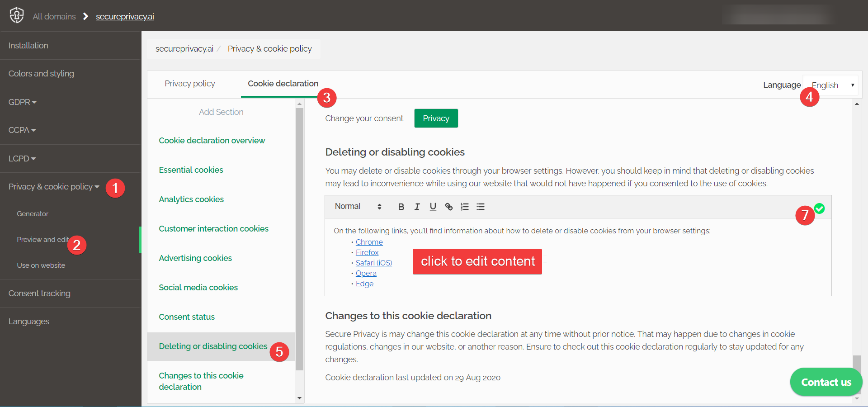
Task: Apply bulleted list formatting
Action: (x=480, y=207)
